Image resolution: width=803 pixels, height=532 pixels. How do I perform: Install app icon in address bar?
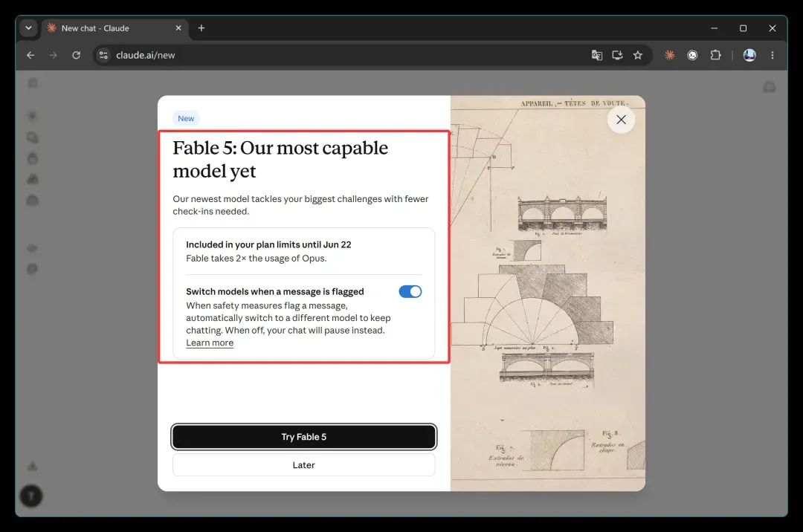(617, 55)
